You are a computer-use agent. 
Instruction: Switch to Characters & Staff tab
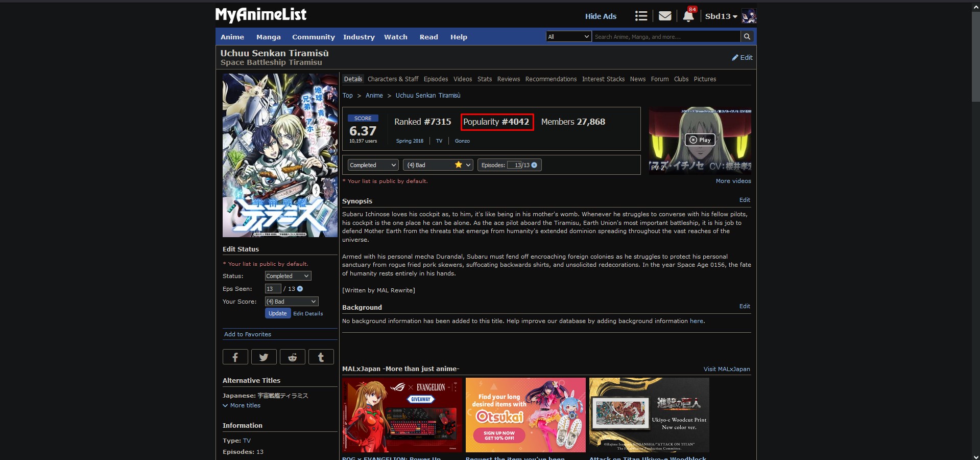pyautogui.click(x=393, y=79)
